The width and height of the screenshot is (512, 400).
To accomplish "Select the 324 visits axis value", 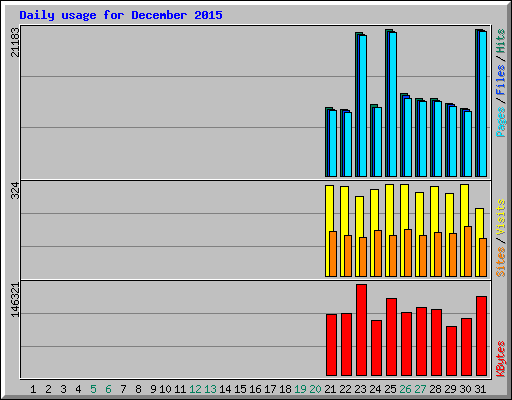I will [x=15, y=190].
